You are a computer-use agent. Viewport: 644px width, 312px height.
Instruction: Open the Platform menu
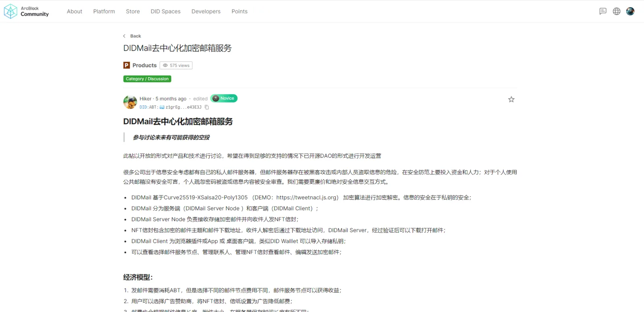point(104,11)
